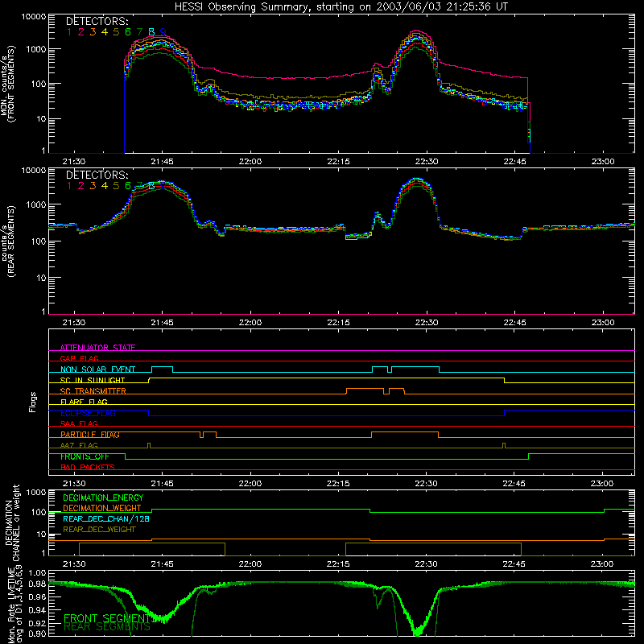Click the NON_SOLAR_EVENT flag label

coord(97,369)
